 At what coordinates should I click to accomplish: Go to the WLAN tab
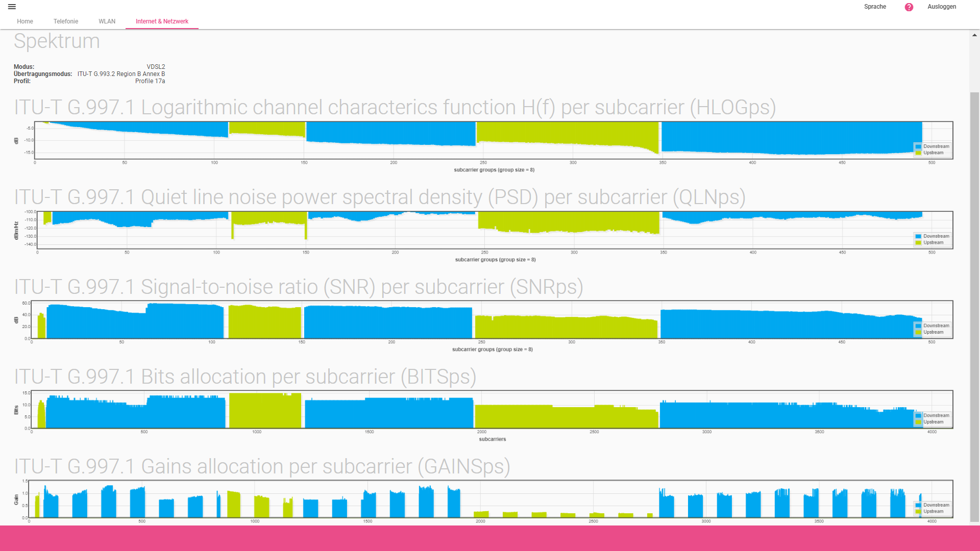[107, 21]
